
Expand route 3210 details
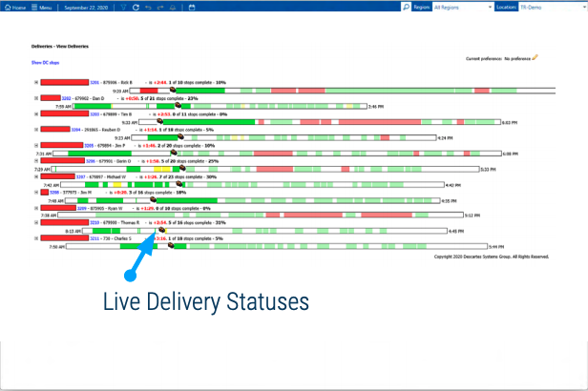coord(36,222)
